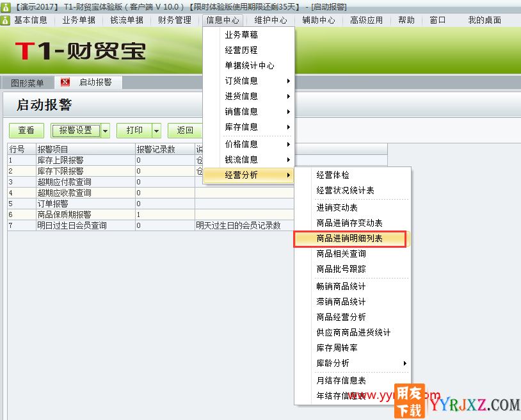Open the 业务单据 menu
Viewport: 521px width, 420px height.
79,20
